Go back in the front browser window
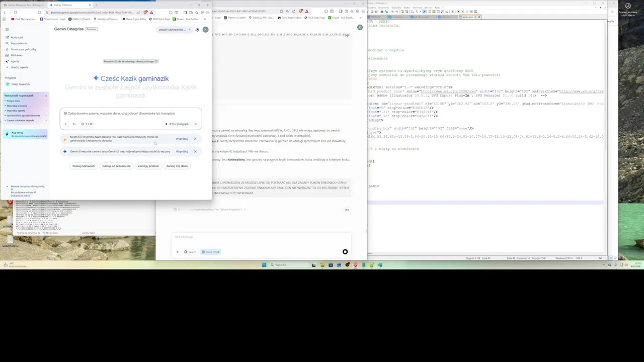644x362 pixels. coord(5,13)
